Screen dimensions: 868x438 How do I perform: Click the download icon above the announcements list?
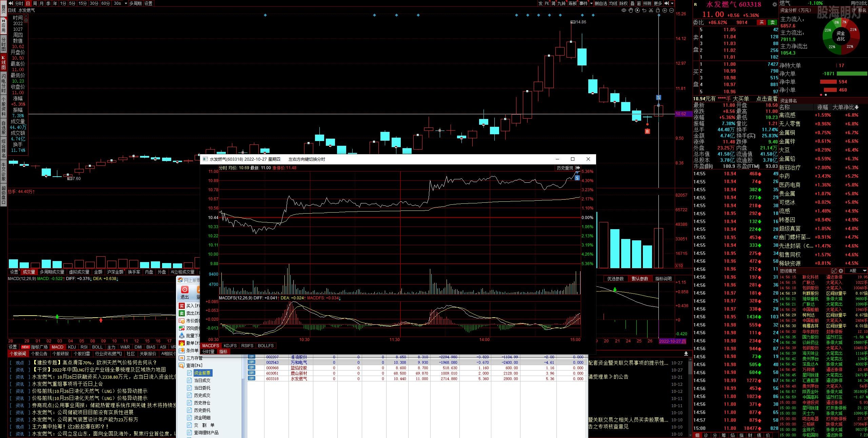pos(686,354)
